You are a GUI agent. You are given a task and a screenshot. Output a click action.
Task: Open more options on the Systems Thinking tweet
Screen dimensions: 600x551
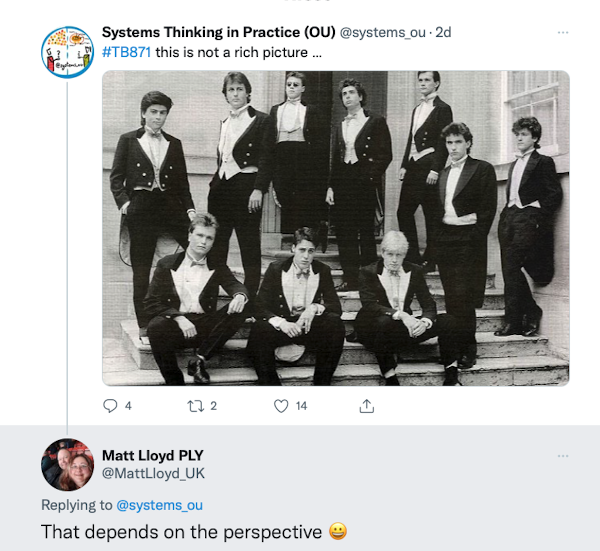click(x=562, y=33)
